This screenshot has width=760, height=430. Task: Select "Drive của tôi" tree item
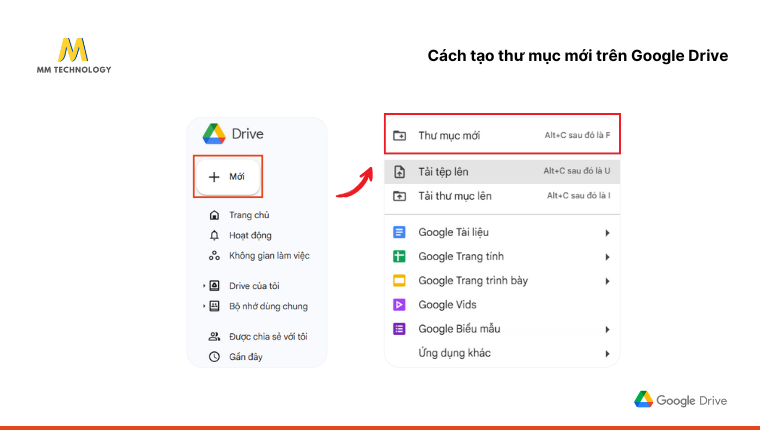(x=254, y=286)
